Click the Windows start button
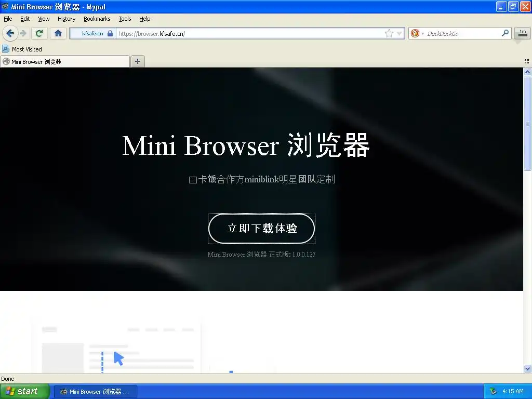Screen dimensions: 532x399 pyautogui.click(x=25, y=391)
